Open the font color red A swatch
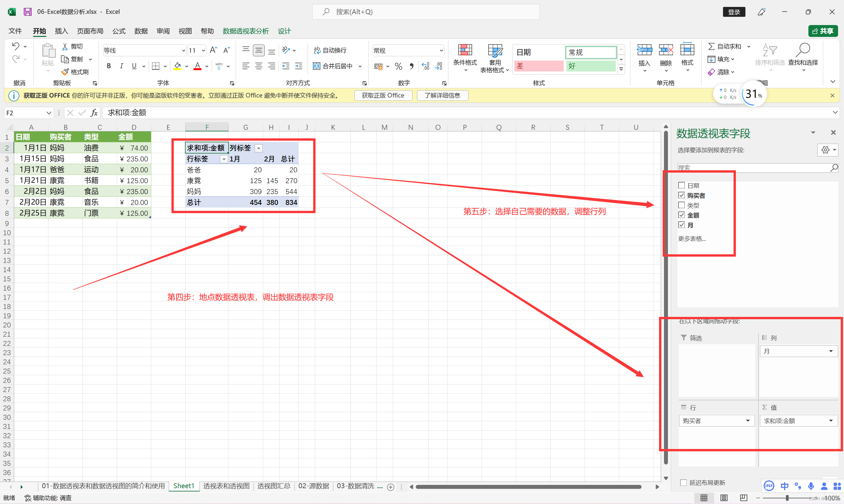The width and height of the screenshot is (844, 504). click(x=197, y=66)
